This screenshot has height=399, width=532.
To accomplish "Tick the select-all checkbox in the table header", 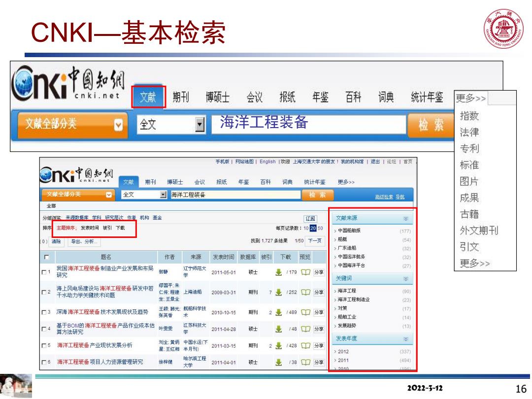I will coord(47,257).
